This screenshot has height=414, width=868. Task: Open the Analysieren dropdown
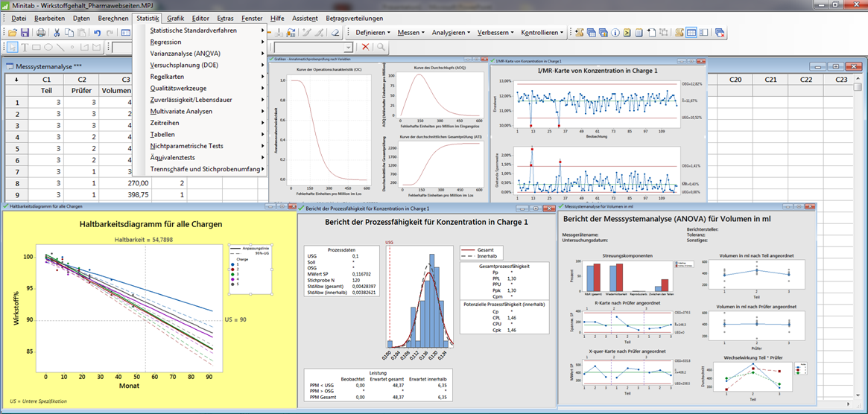click(451, 32)
